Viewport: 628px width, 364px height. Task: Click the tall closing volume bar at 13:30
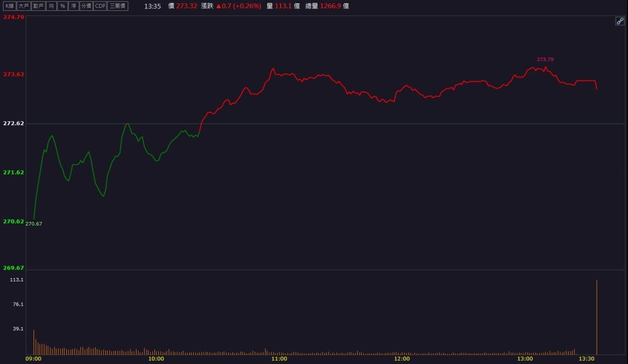597,317
